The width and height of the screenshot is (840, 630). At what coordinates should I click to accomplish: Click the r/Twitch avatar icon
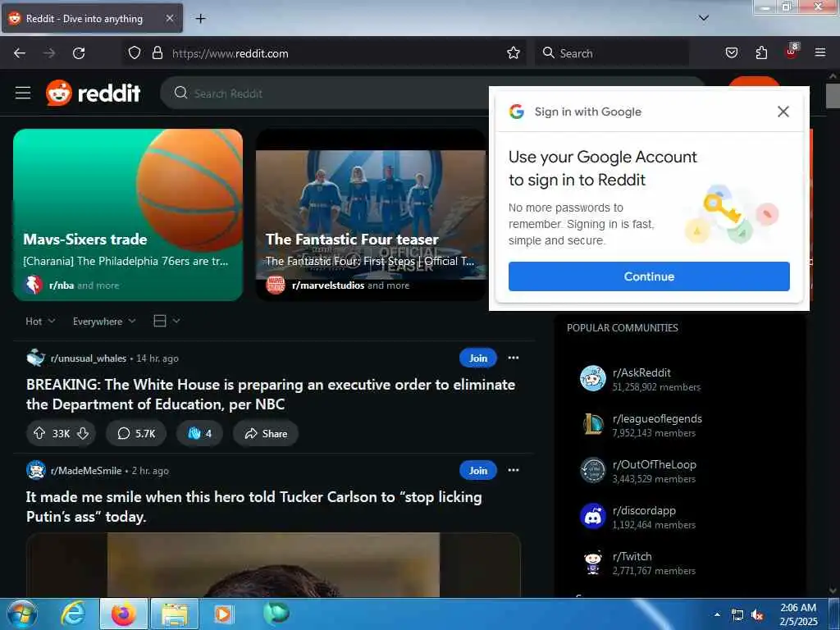click(593, 563)
